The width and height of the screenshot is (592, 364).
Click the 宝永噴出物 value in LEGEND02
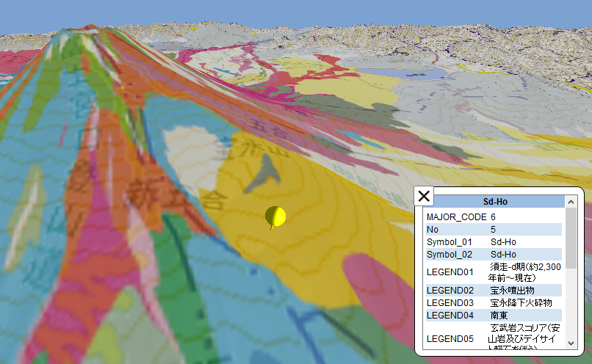coord(511,291)
